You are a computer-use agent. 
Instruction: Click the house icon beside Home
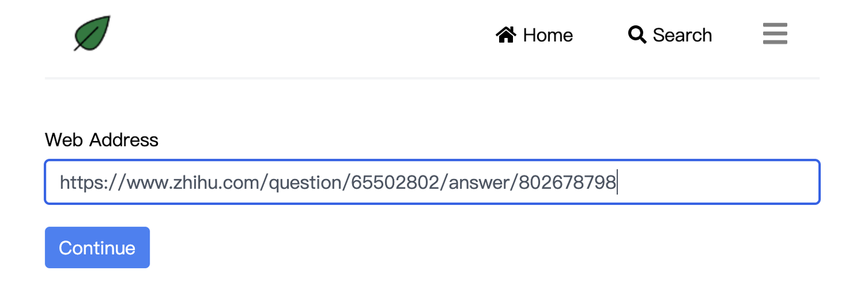pyautogui.click(x=506, y=35)
